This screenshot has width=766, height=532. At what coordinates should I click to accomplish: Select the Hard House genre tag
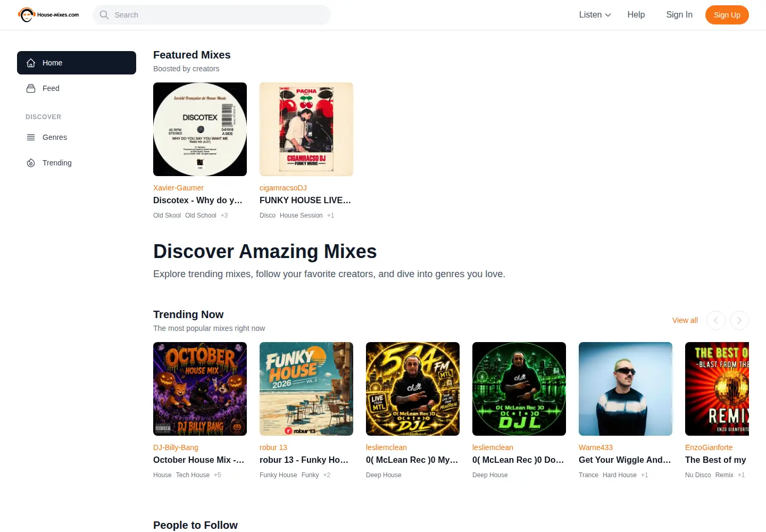click(620, 475)
